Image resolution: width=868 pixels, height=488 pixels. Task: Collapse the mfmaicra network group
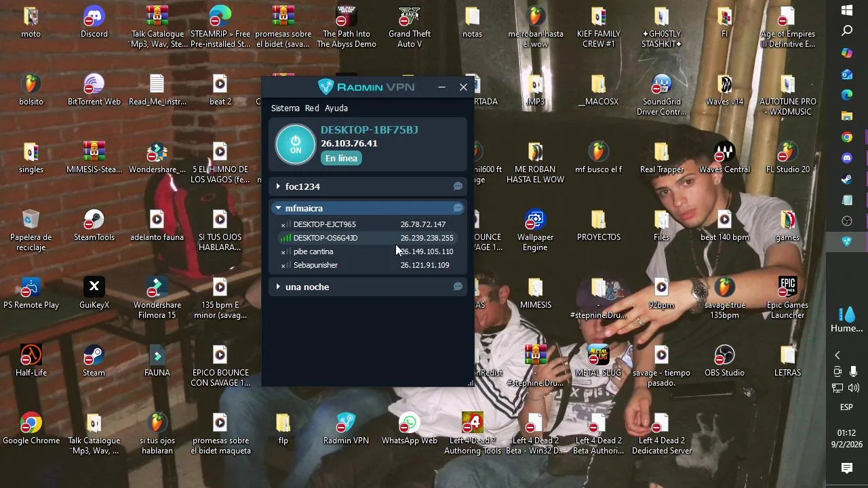[x=278, y=208]
